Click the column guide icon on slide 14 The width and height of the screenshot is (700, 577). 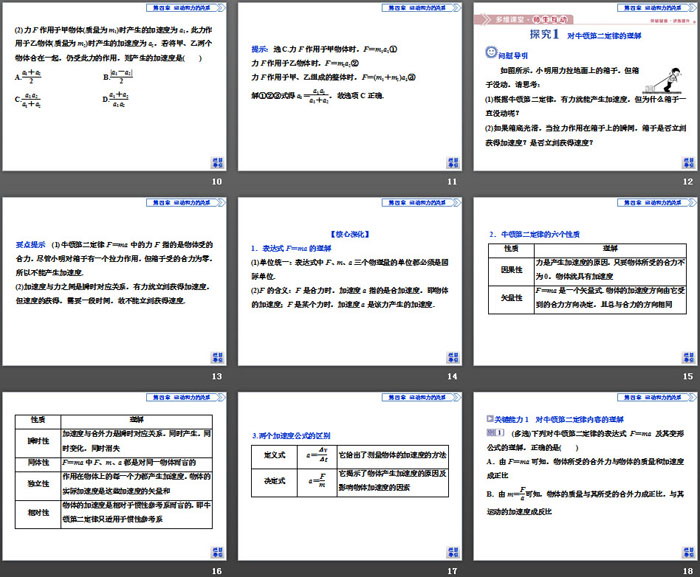[452, 356]
